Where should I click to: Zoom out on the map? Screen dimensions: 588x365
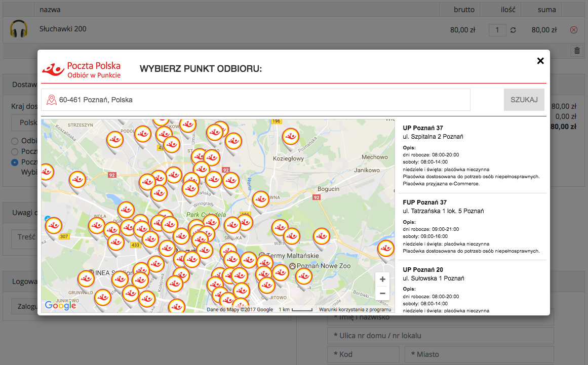(382, 294)
